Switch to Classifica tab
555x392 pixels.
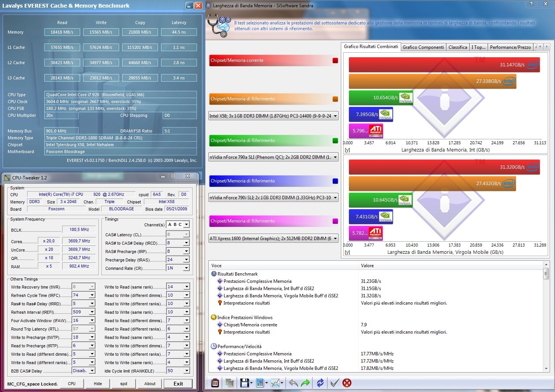pyautogui.click(x=458, y=47)
